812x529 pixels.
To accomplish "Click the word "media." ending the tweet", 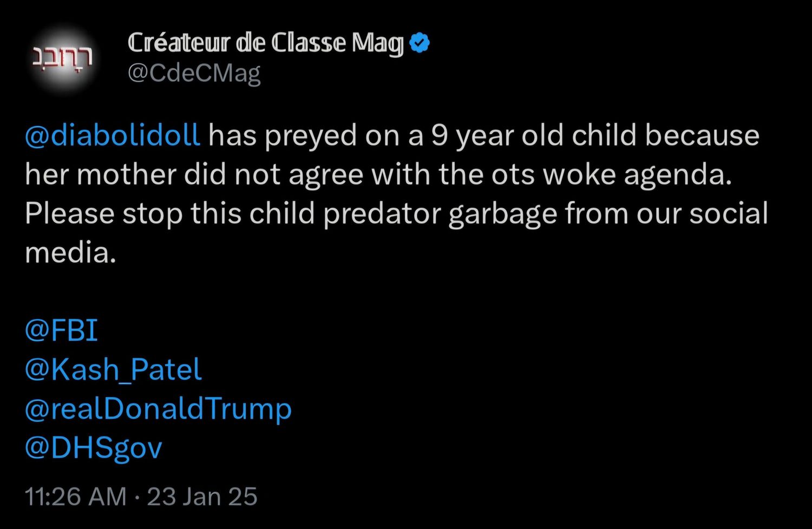I will [x=70, y=253].
